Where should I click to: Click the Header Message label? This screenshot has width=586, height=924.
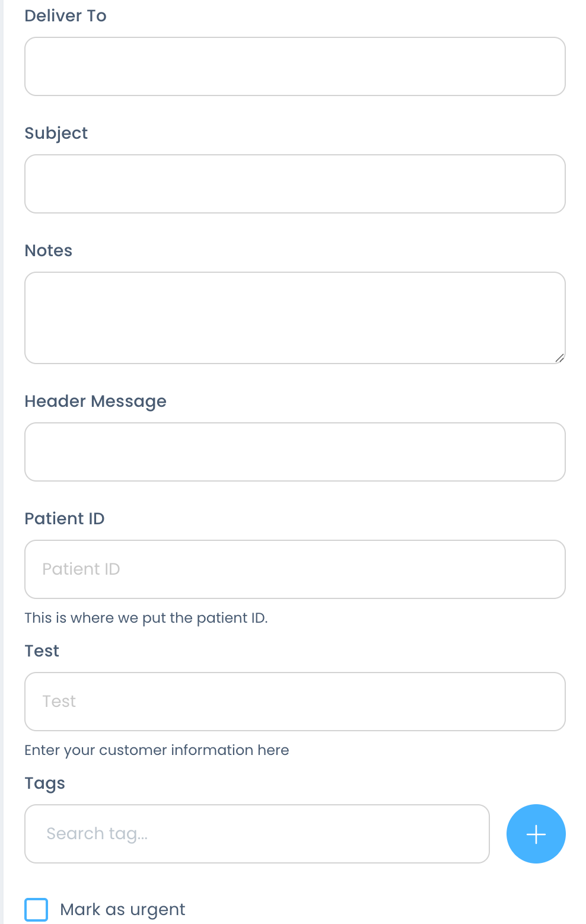(x=95, y=402)
